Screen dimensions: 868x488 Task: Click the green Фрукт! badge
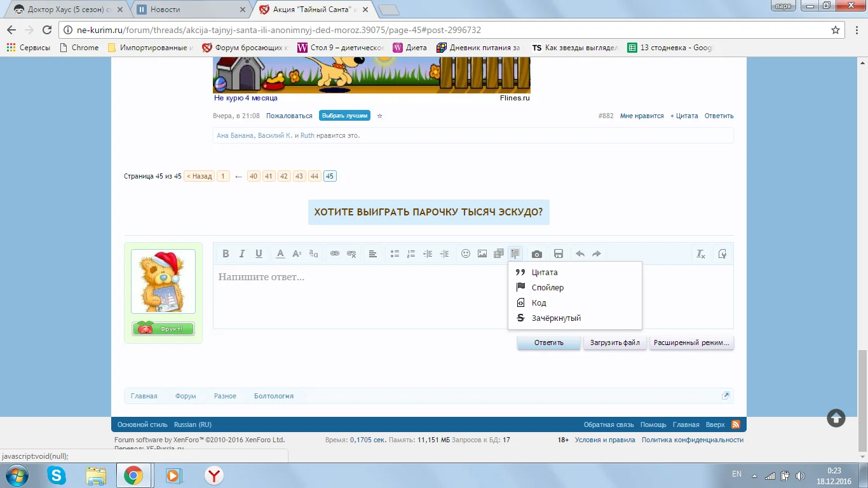click(x=163, y=329)
